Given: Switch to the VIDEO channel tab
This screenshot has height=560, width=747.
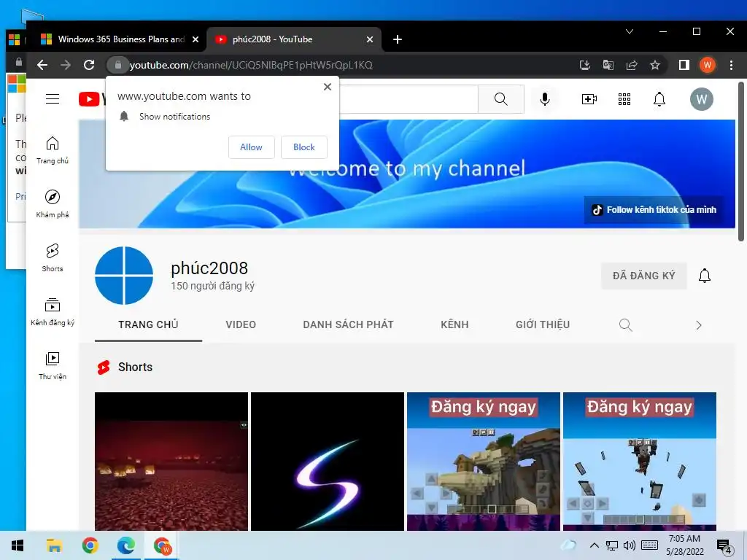Looking at the screenshot, I should coord(241,324).
